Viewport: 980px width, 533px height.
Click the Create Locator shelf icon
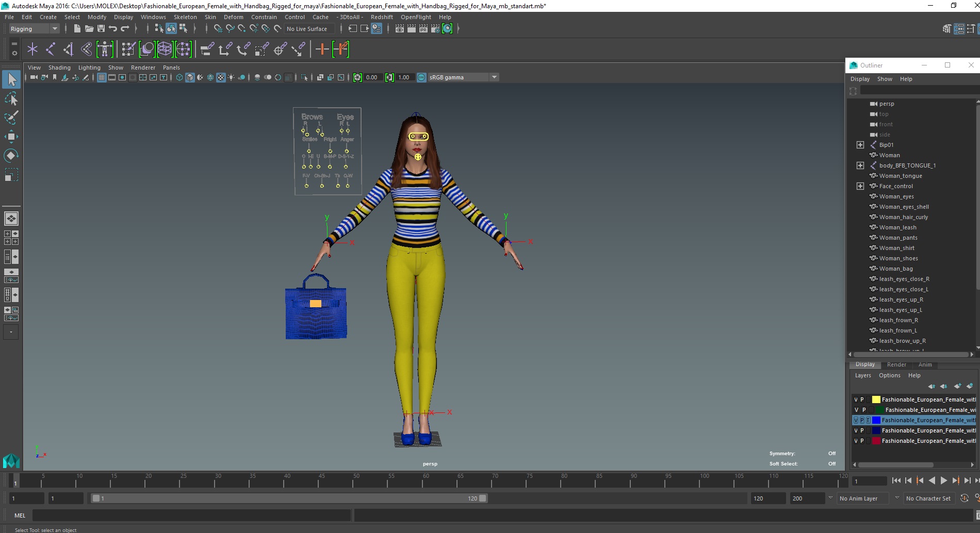tap(32, 49)
